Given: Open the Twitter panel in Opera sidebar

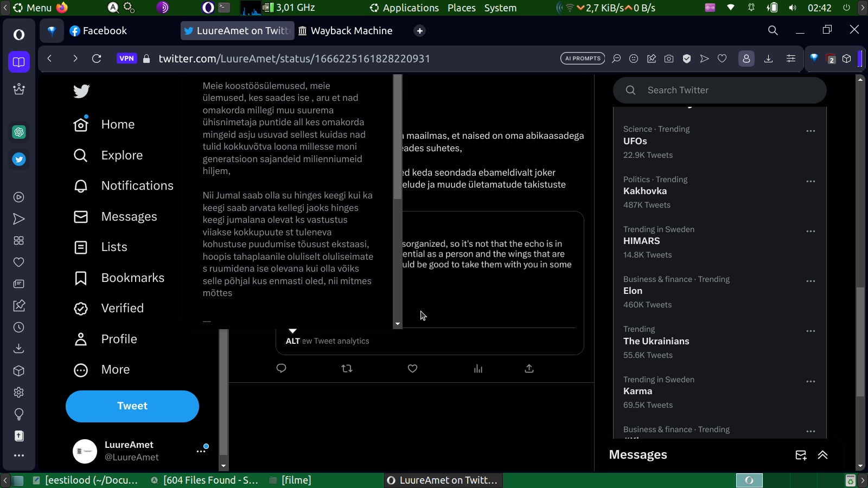Looking at the screenshot, I should pos(19,159).
